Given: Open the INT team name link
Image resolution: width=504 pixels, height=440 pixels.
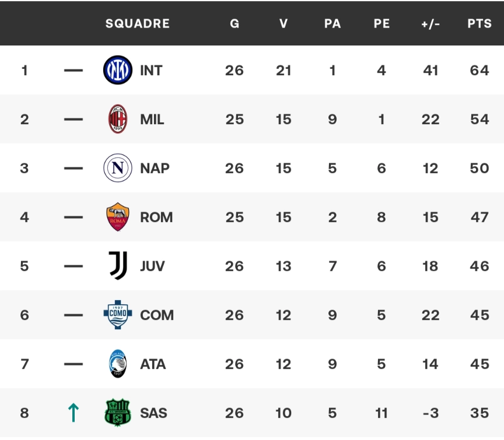Looking at the screenshot, I should (x=151, y=71).
